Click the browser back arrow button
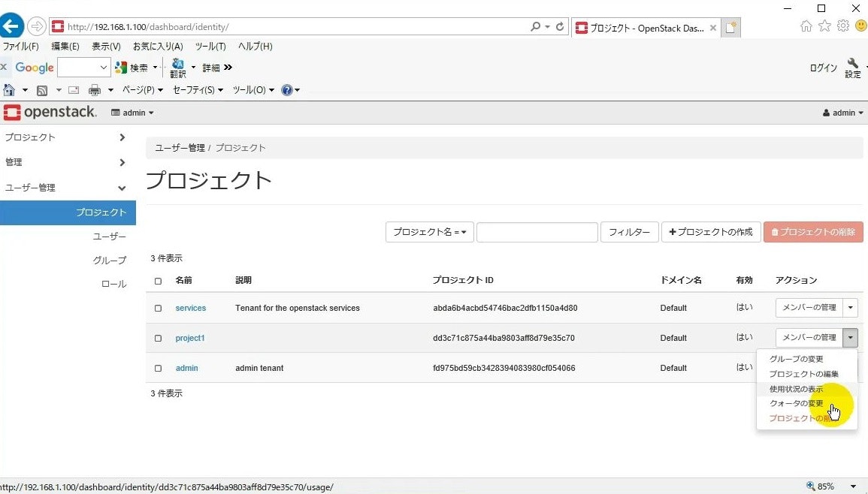868x494 pixels. coord(11,26)
